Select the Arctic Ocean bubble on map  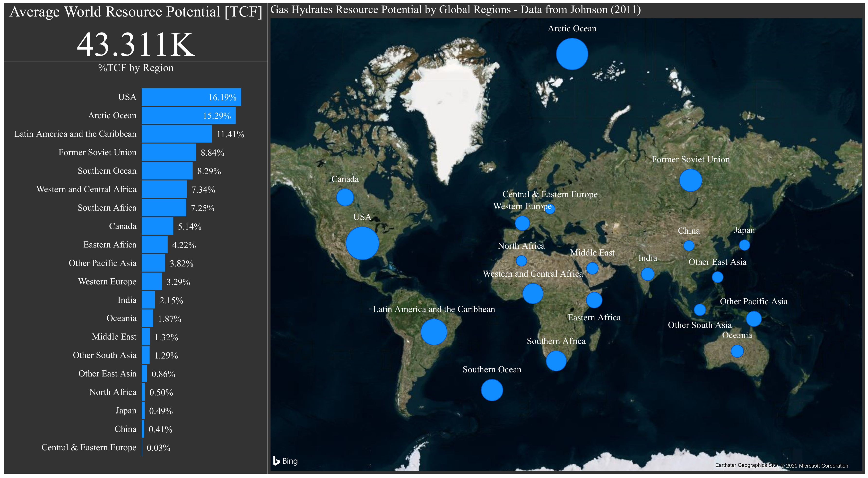click(x=572, y=54)
